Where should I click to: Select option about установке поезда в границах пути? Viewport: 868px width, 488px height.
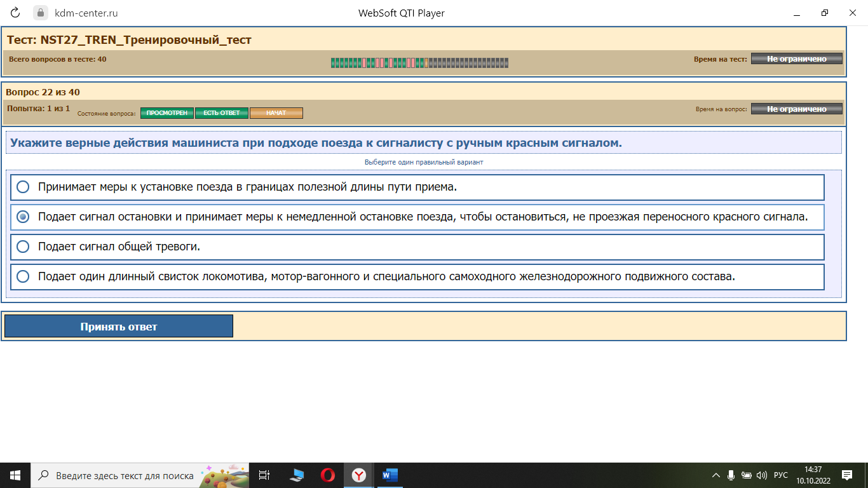tap(417, 187)
